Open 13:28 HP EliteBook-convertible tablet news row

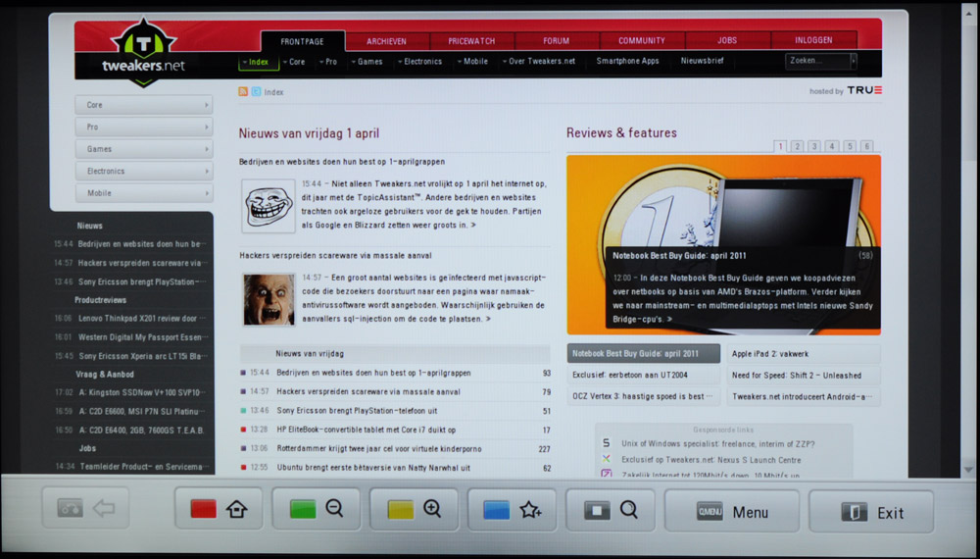pyautogui.click(x=395, y=431)
